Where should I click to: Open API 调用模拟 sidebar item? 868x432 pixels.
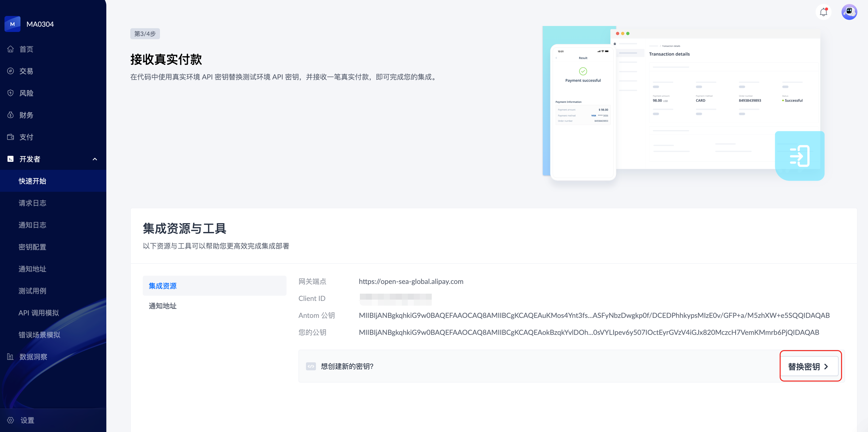point(39,313)
